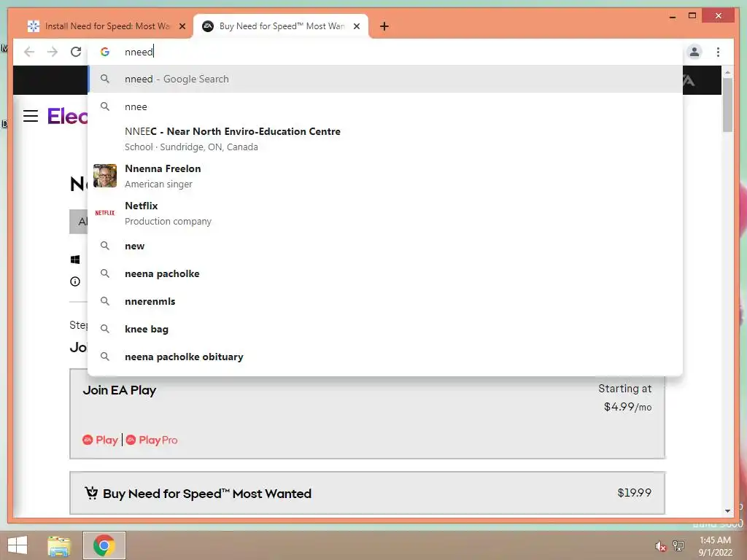Image resolution: width=747 pixels, height=560 pixels.
Task: Go forward with the browser forward arrow
Action: (53, 52)
